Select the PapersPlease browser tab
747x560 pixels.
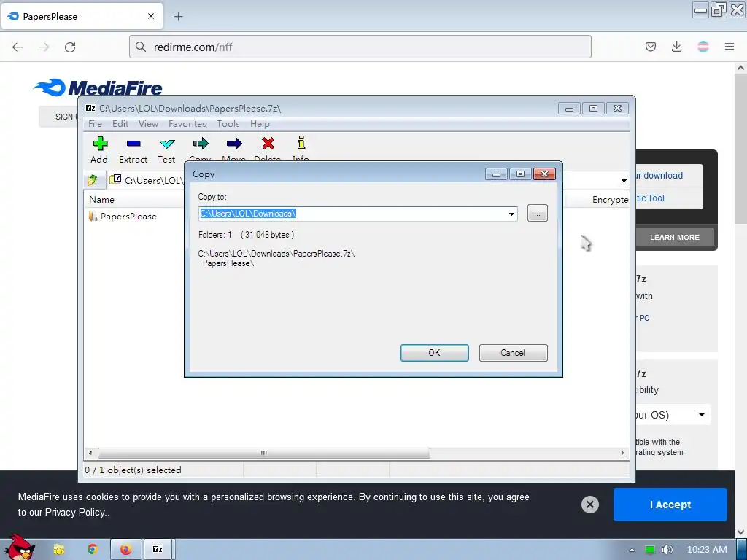(x=82, y=16)
